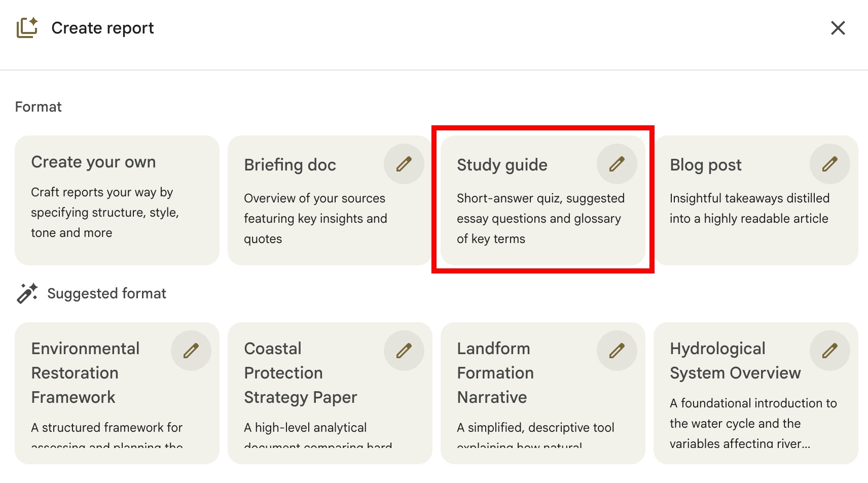Viewport: 868px width, 483px height.
Task: Close the Create report dialog
Action: [839, 28]
